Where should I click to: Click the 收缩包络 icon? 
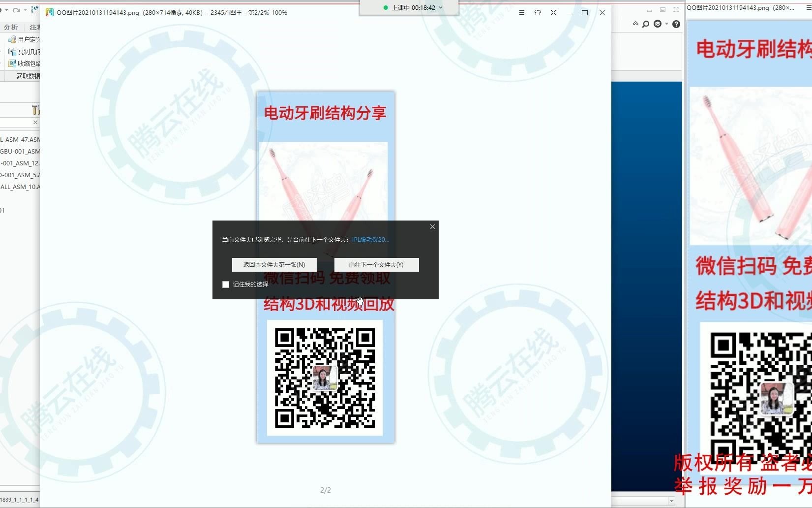click(12, 63)
